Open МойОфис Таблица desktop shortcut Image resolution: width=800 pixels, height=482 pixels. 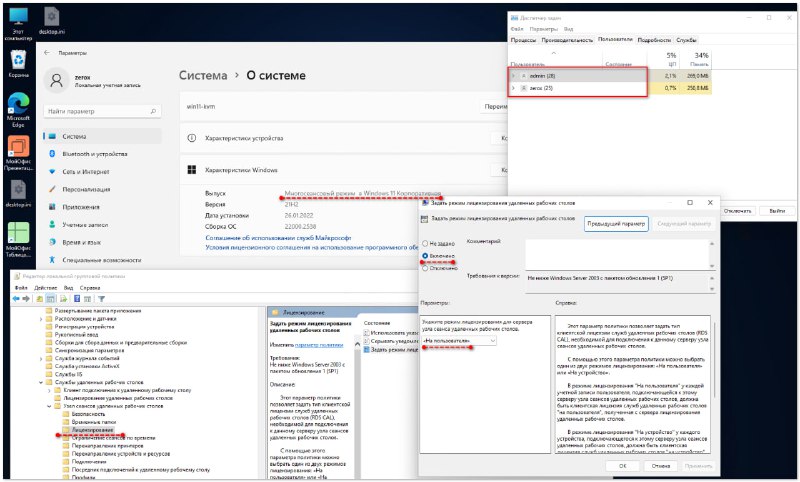pyautogui.click(x=18, y=239)
